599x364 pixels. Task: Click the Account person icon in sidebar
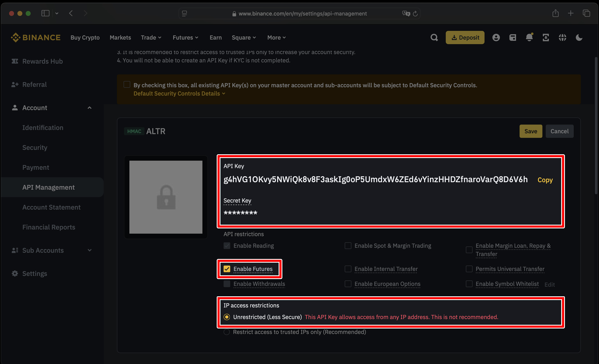point(15,108)
